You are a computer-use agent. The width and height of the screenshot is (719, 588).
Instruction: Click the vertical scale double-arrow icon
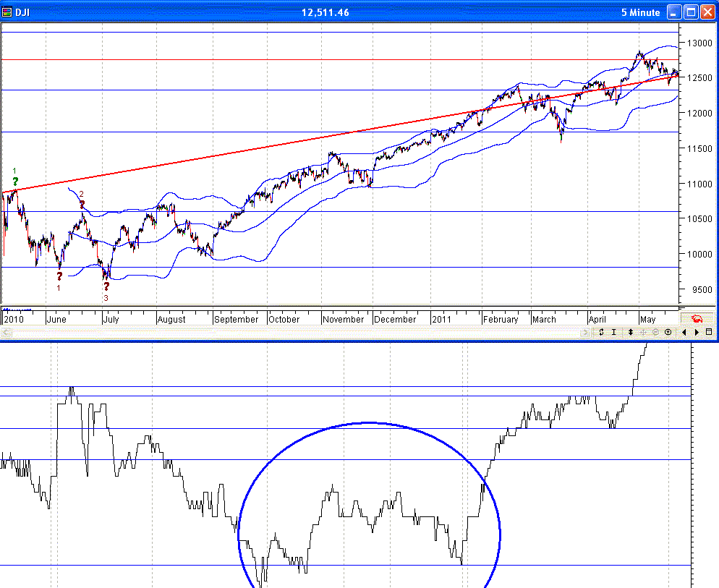click(x=631, y=332)
